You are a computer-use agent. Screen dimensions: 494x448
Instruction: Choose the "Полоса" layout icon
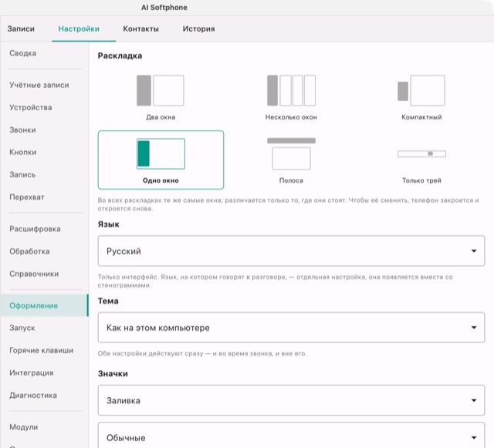pos(291,153)
